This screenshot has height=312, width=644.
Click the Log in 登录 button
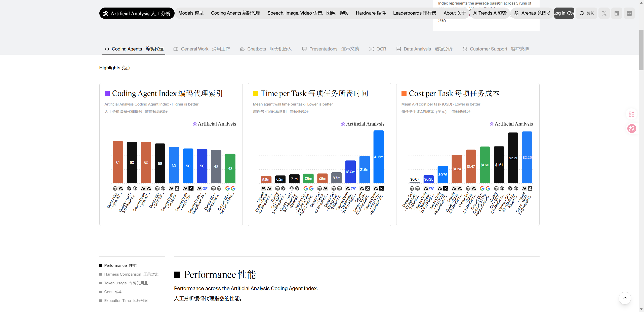point(564,13)
